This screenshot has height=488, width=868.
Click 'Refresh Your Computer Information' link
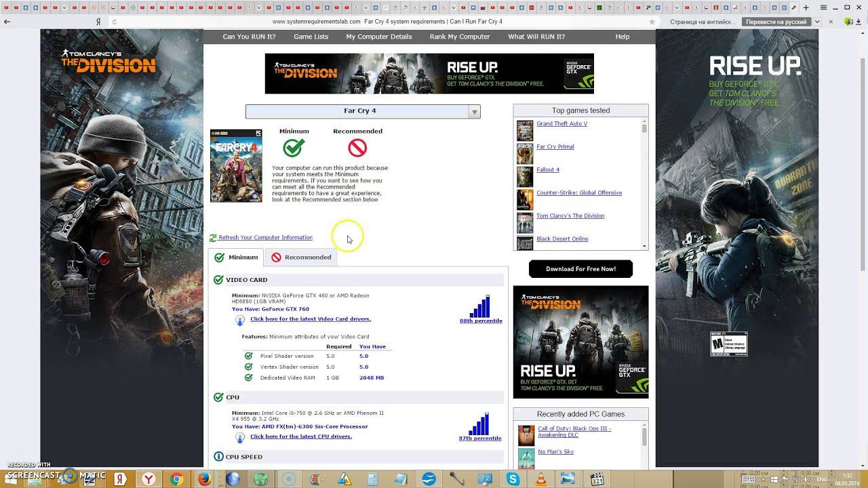(x=265, y=238)
